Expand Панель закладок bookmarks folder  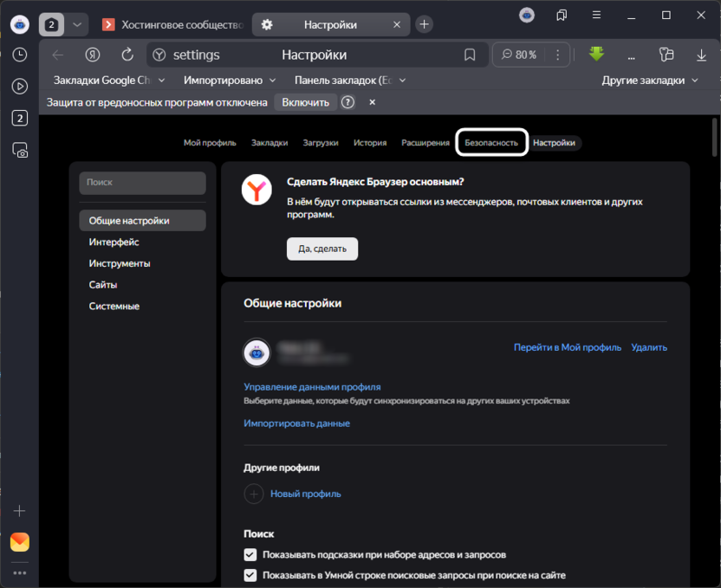(350, 81)
